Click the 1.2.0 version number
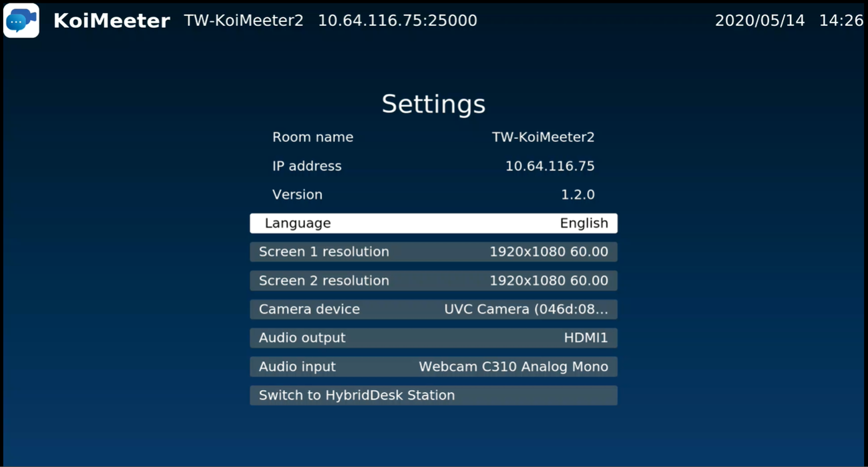Screen dimensions: 868x467 tap(578, 195)
